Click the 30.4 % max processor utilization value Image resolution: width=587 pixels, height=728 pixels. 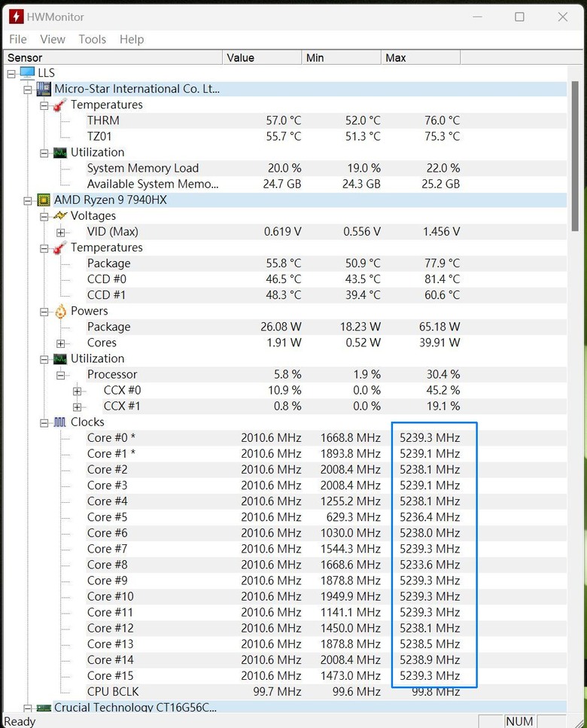443,374
